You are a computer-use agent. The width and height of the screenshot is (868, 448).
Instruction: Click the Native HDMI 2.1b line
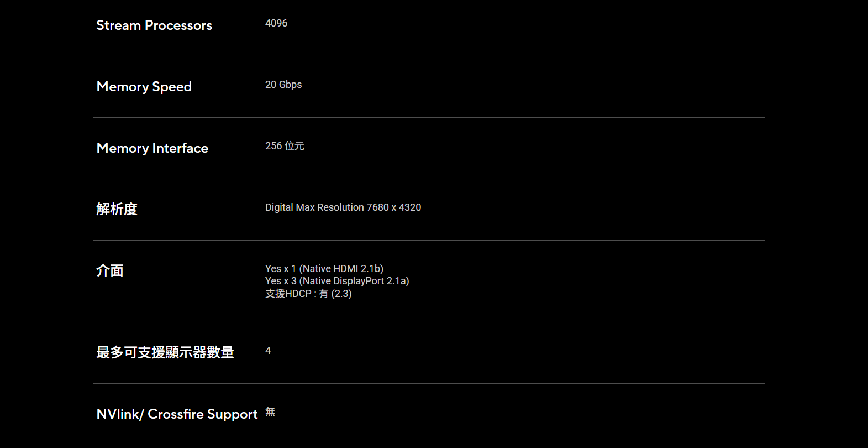324,269
